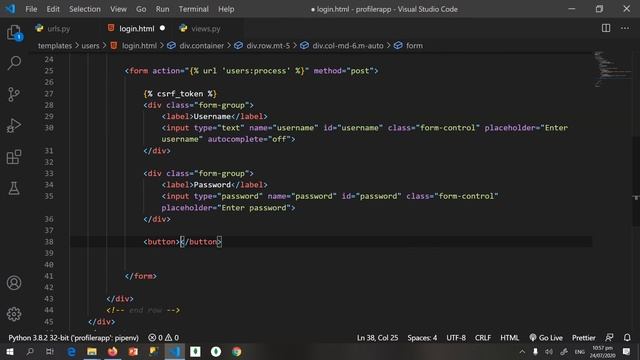The width and height of the screenshot is (640, 360).
Task: Click the unsaved dot on login.html tab
Action: [x=162, y=28]
